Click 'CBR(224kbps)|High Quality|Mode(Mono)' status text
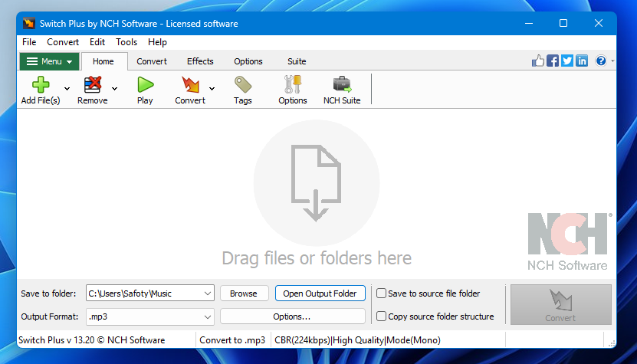The width and height of the screenshot is (637, 364). (x=357, y=340)
